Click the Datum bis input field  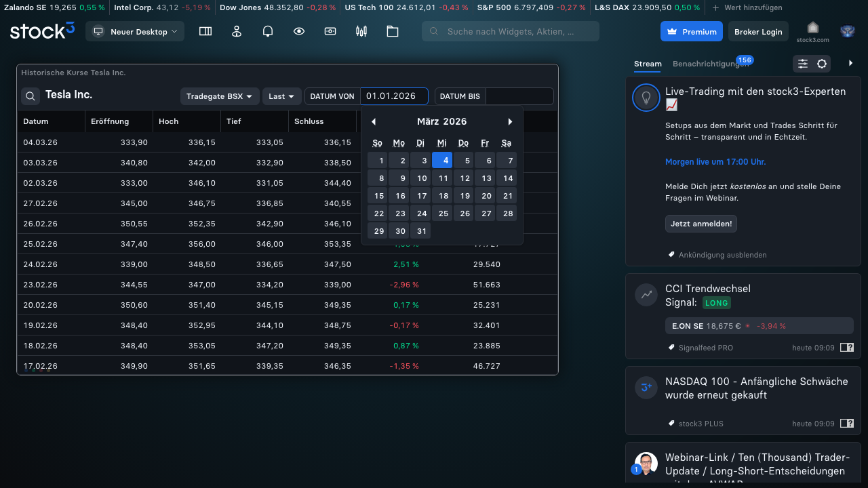coord(519,96)
